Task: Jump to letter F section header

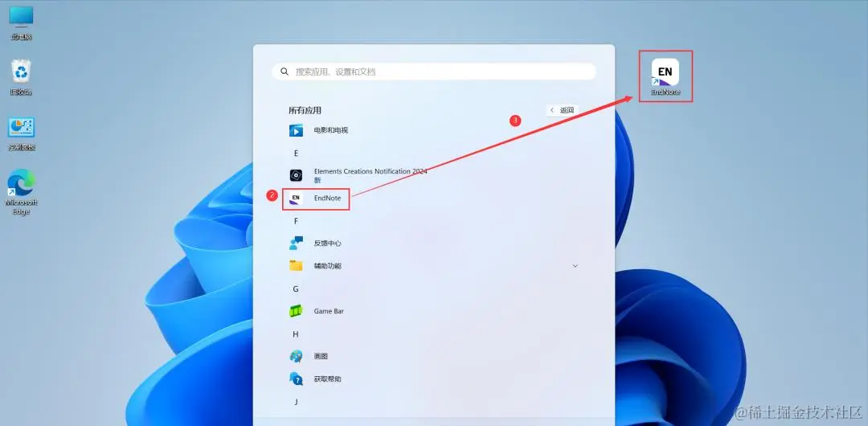Action: pos(296,221)
